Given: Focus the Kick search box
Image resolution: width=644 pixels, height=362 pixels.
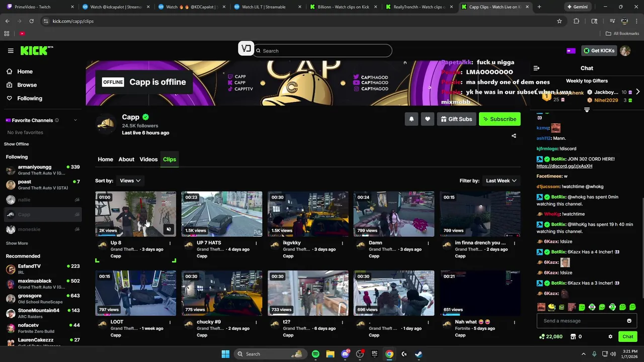Looking at the screenshot, I should coord(323,51).
